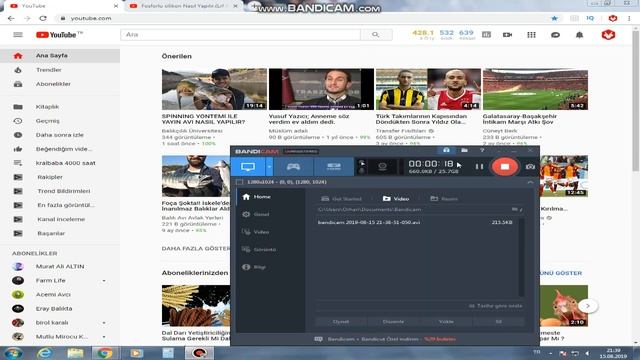Open Farm Life subscription channel

point(60,280)
